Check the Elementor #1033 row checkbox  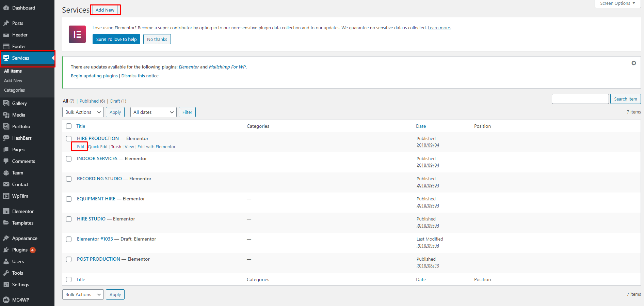(x=69, y=239)
